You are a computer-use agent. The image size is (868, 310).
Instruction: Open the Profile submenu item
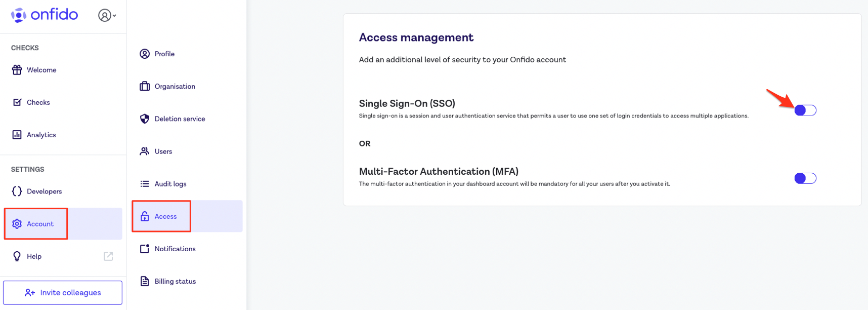[x=187, y=54]
